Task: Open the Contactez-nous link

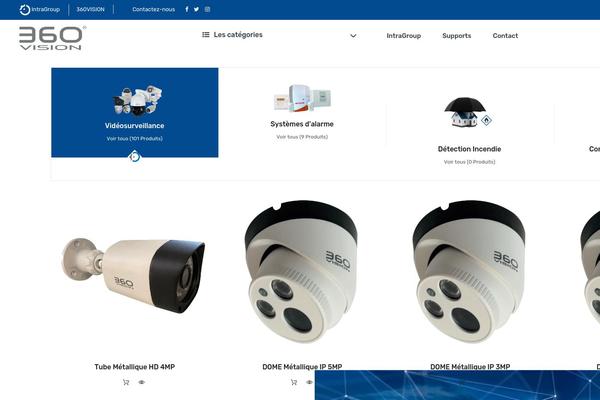Action: pyautogui.click(x=153, y=10)
